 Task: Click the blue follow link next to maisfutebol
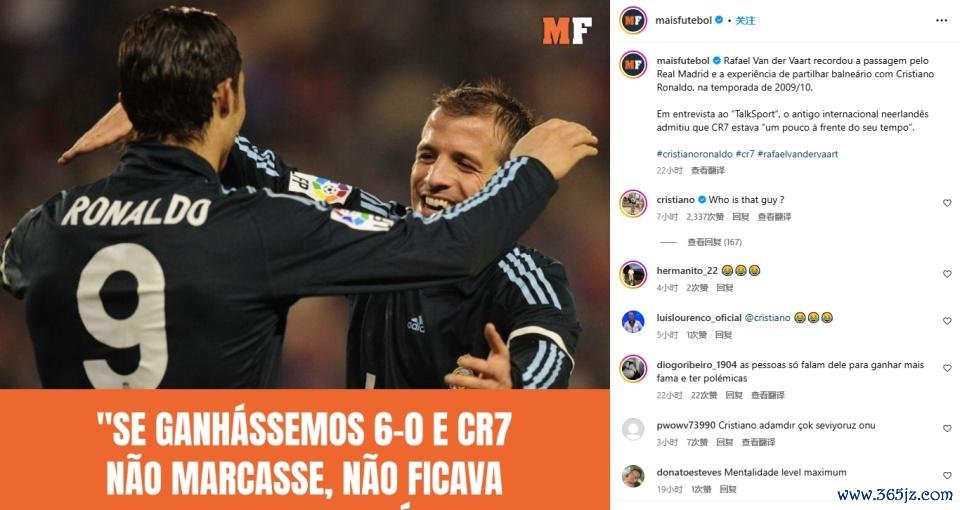click(745, 21)
